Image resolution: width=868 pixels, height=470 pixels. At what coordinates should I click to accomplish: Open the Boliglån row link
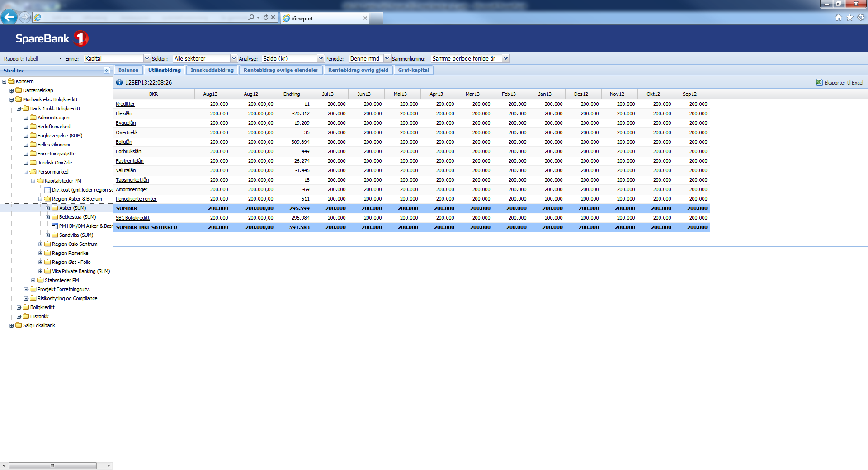click(124, 142)
